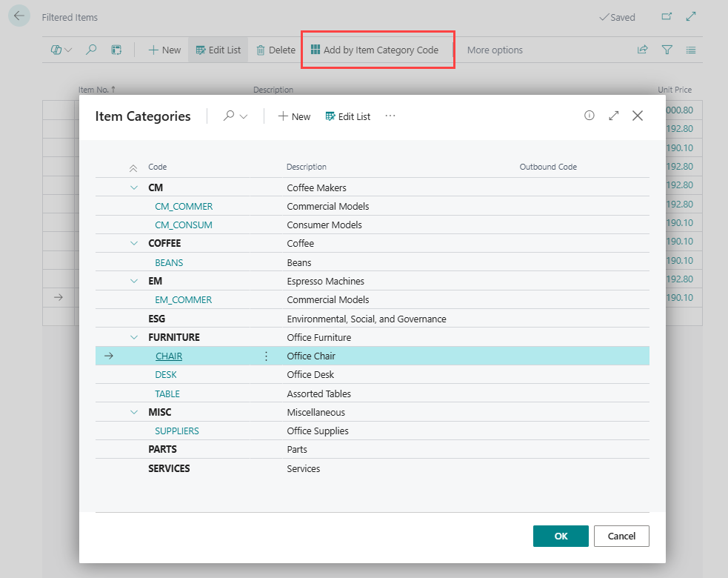Open the search dropdown arrow in dialog

tap(244, 116)
